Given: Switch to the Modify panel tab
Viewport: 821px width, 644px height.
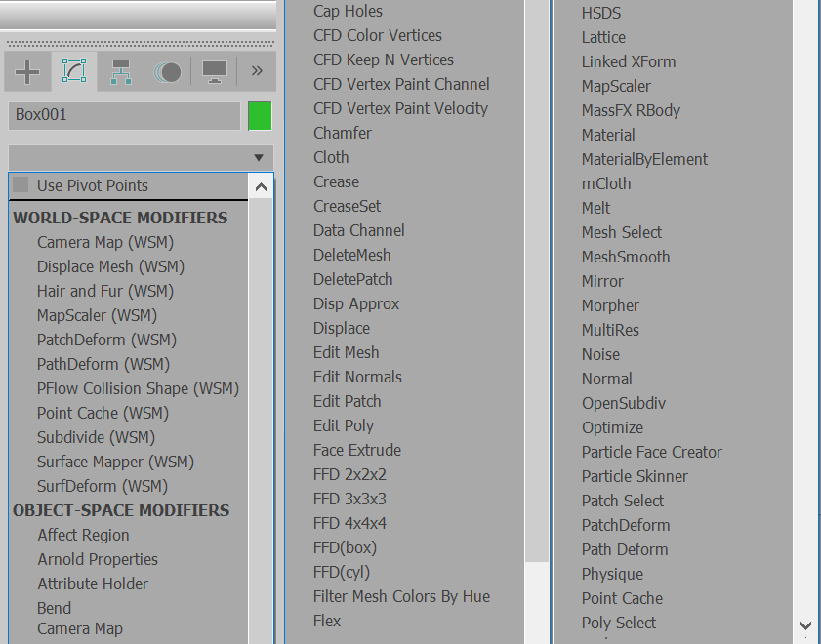Looking at the screenshot, I should [x=74, y=70].
